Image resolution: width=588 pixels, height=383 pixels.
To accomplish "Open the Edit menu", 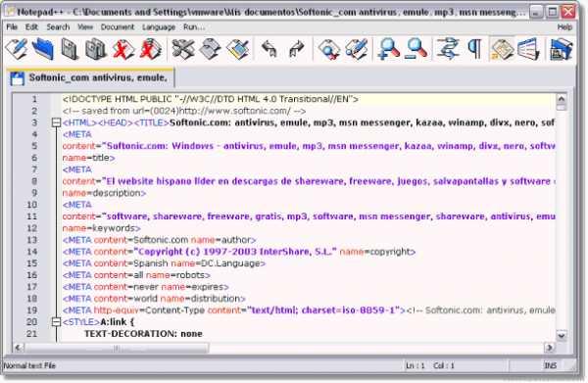I will (31, 27).
